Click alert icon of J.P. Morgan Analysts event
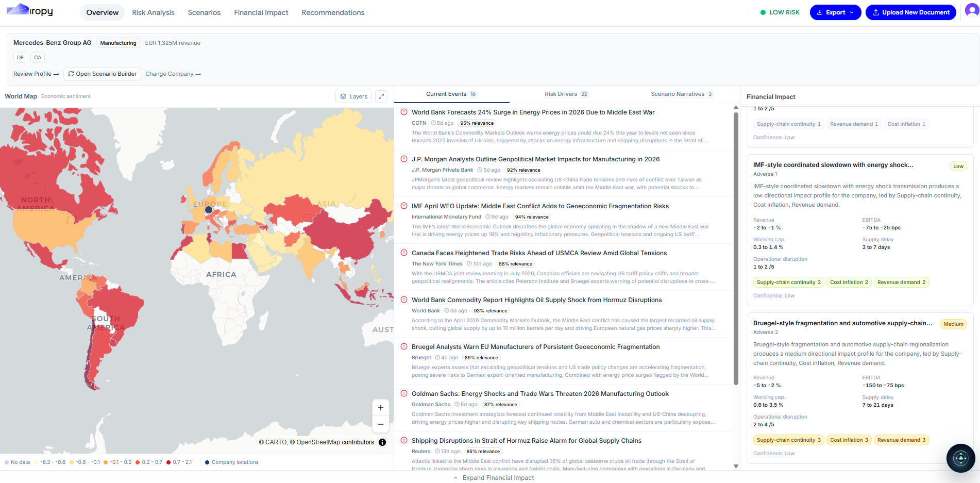This screenshot has height=483, width=980. pos(404,159)
